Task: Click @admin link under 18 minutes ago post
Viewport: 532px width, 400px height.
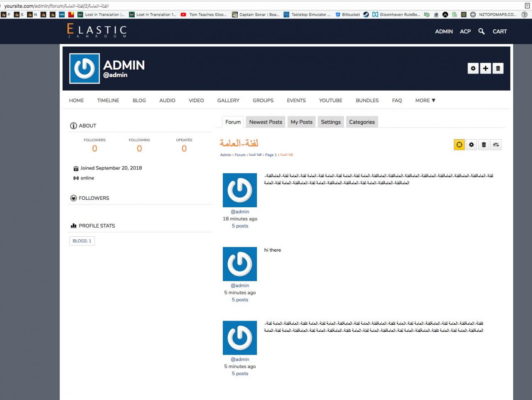Action: click(240, 212)
